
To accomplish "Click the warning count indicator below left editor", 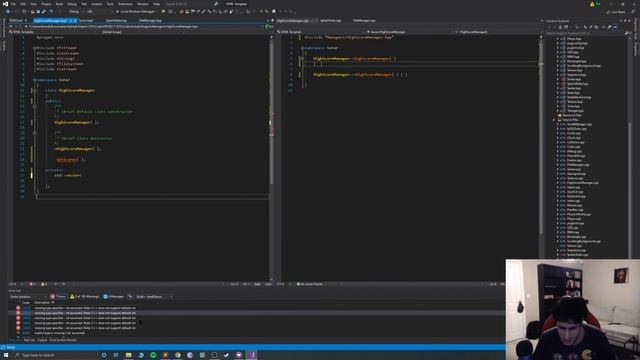I will pos(44,284).
